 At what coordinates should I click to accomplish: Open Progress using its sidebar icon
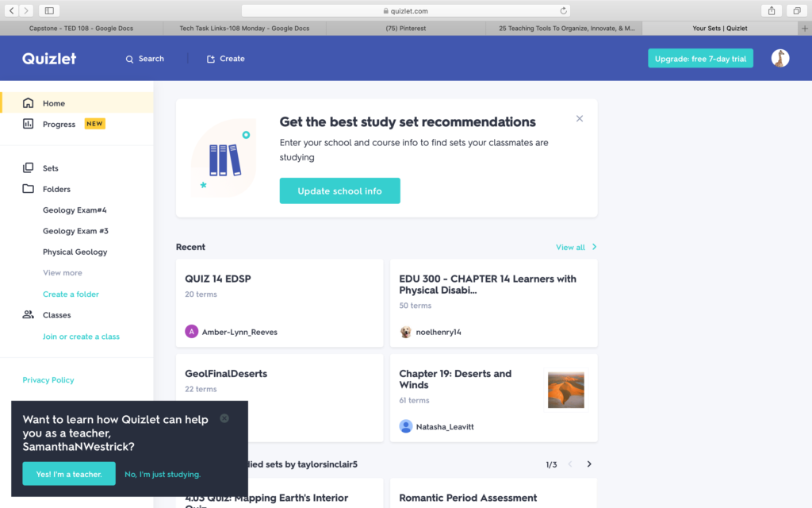tap(29, 123)
